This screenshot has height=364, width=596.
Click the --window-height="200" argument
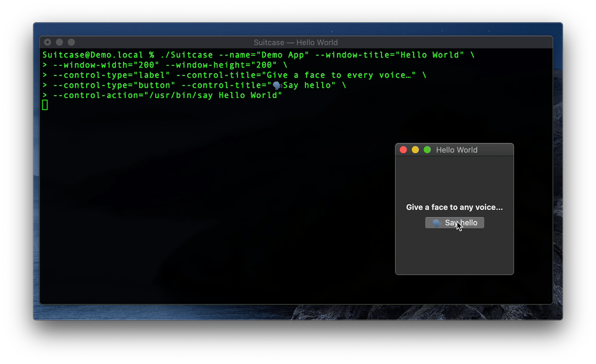[221, 65]
